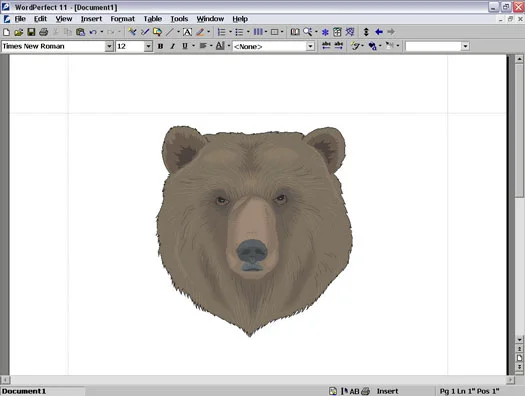
Task: Save the document with the floppy icon
Action: pos(31,32)
